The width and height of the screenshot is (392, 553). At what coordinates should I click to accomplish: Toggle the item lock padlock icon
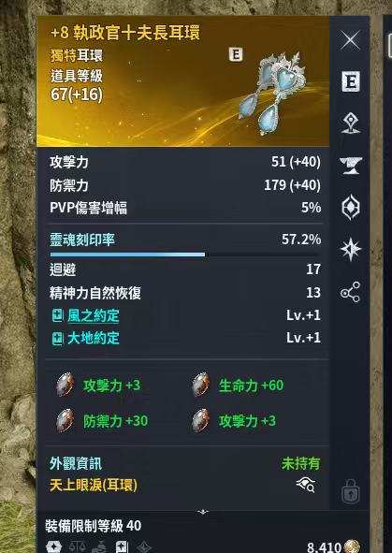pyautogui.click(x=351, y=491)
